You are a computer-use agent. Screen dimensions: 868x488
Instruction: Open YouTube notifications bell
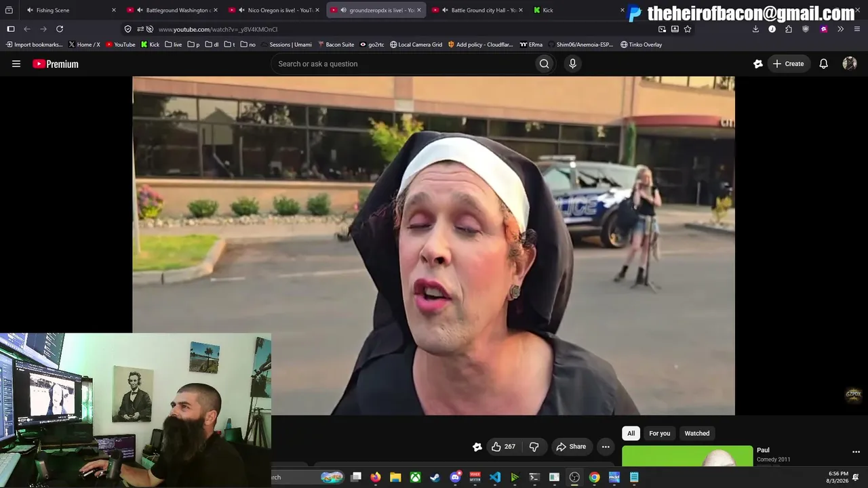[x=823, y=64]
